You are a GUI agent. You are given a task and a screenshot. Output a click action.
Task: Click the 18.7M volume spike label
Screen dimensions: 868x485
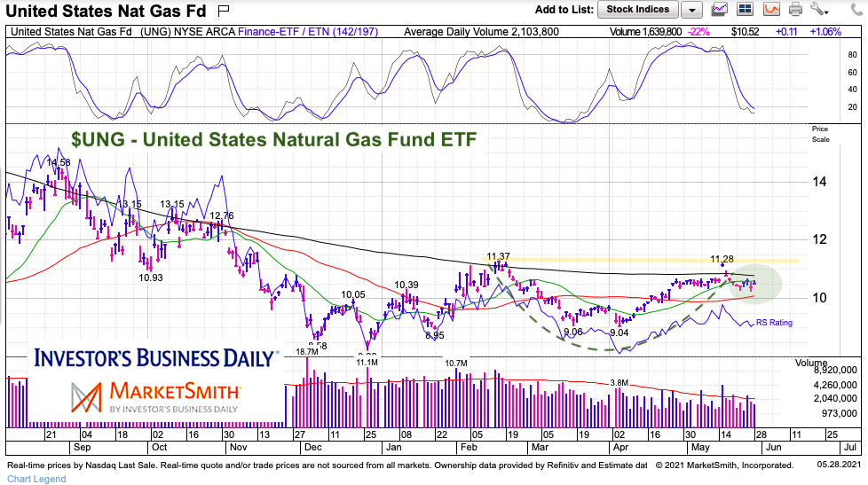307,352
